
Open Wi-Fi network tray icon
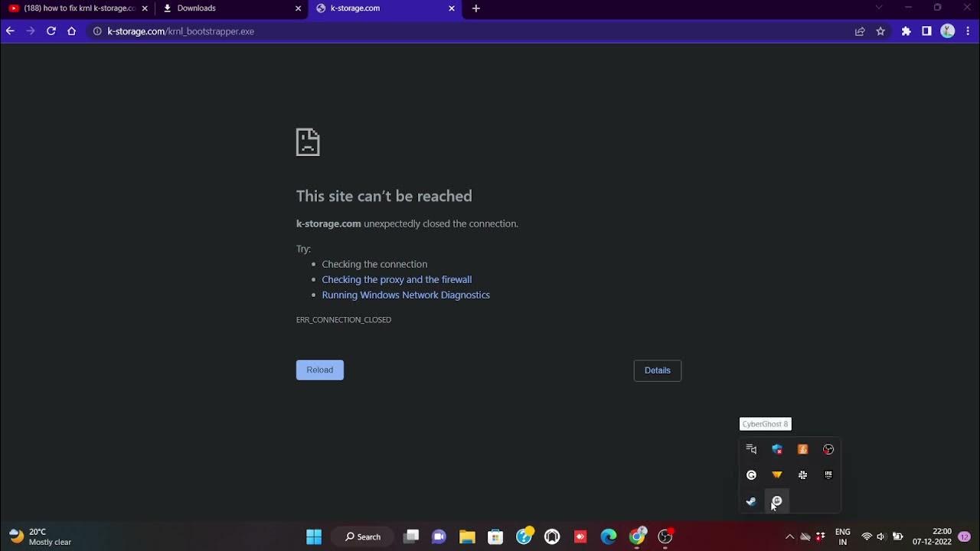point(867,536)
